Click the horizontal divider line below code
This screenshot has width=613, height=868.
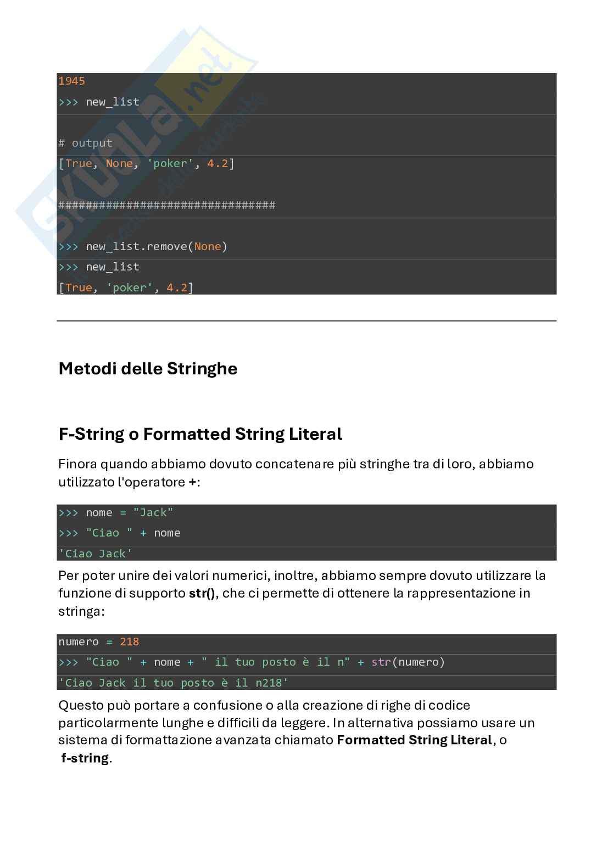pyautogui.click(x=306, y=320)
